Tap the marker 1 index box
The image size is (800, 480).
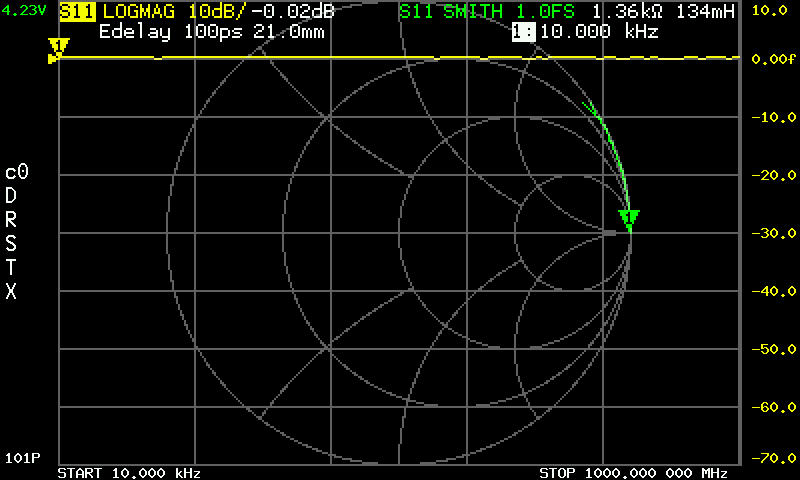click(523, 32)
